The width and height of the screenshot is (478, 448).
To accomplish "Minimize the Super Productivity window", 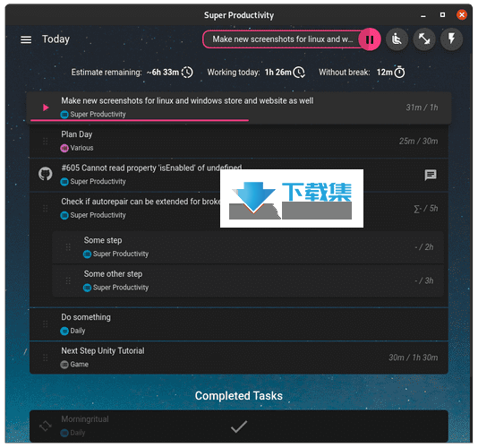I will pos(423,15).
